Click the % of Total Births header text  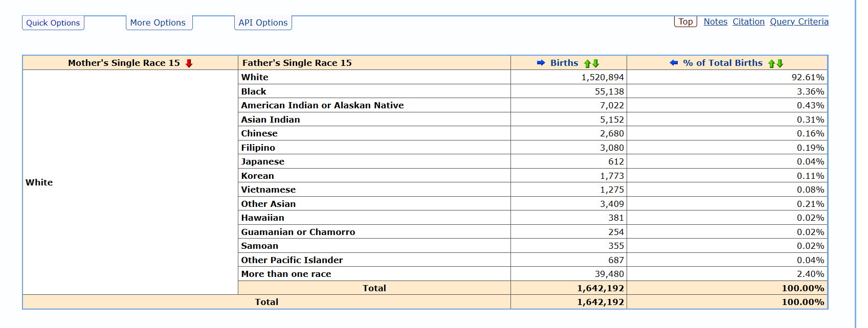(722, 63)
